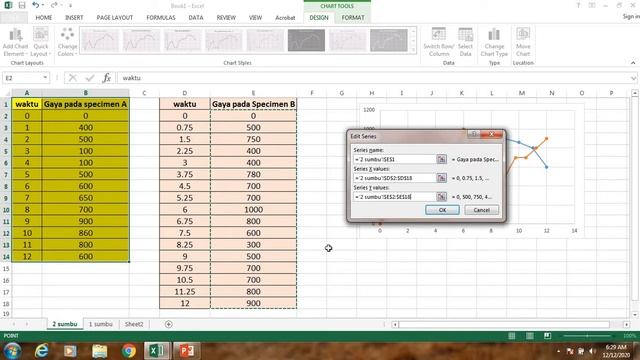Click the Save icon in the quick access toolbar

coord(22,5)
